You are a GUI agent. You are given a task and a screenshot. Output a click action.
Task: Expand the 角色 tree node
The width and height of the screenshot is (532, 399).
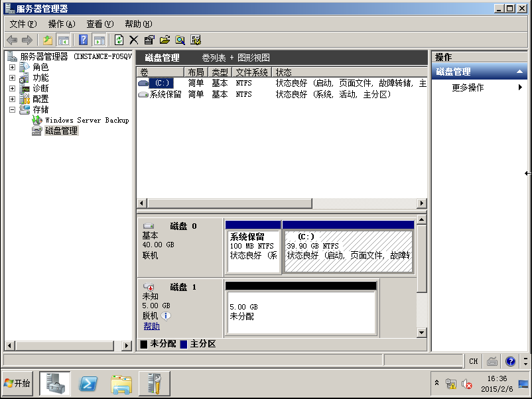[x=12, y=68]
